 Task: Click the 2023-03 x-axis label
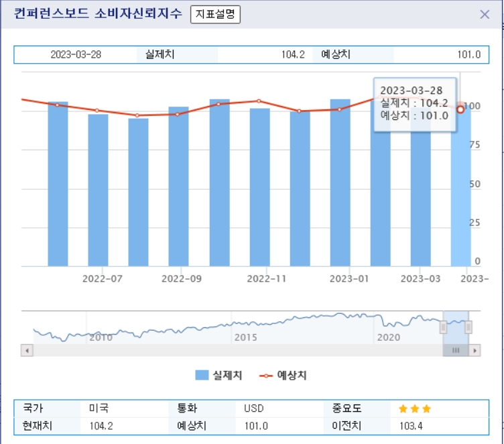420,278
